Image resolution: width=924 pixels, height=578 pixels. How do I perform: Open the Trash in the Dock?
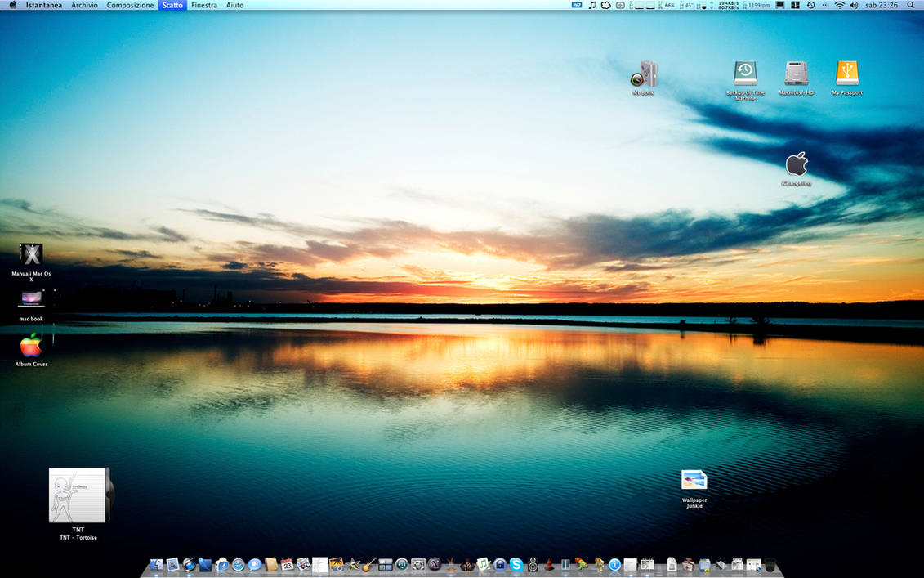click(x=770, y=564)
